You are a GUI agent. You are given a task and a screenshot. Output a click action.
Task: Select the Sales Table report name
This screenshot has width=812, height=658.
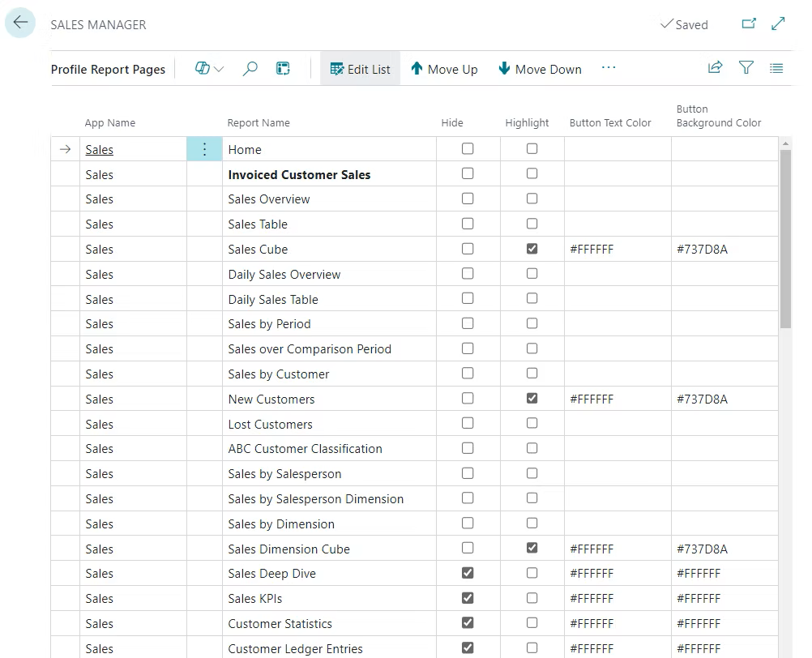pyautogui.click(x=258, y=224)
